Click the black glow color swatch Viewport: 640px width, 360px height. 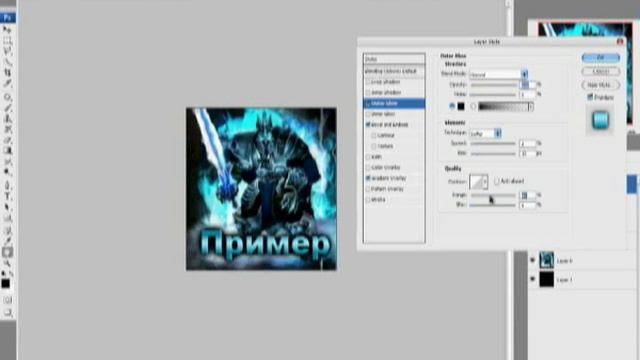point(461,107)
